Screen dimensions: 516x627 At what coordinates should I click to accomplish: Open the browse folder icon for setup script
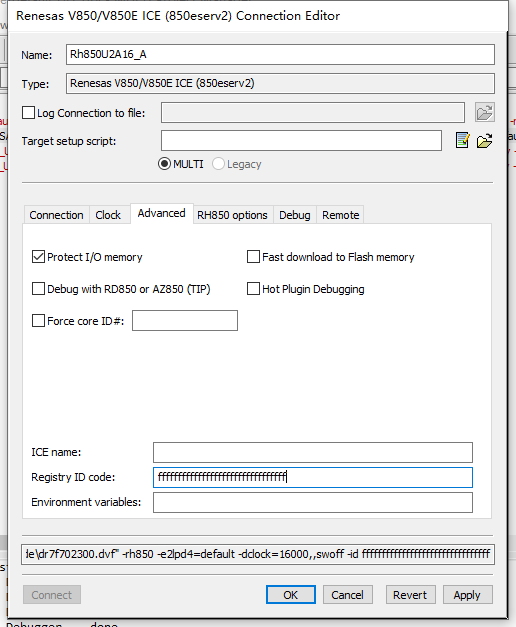point(484,140)
